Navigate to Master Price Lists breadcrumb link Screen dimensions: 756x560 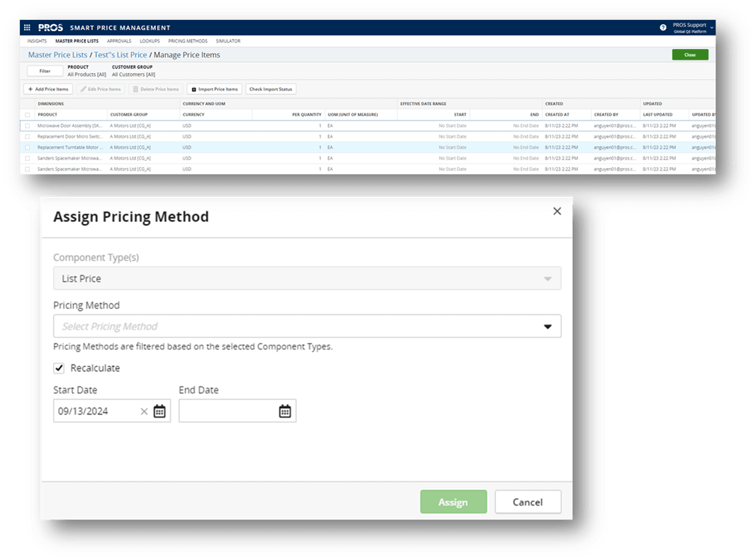point(57,54)
